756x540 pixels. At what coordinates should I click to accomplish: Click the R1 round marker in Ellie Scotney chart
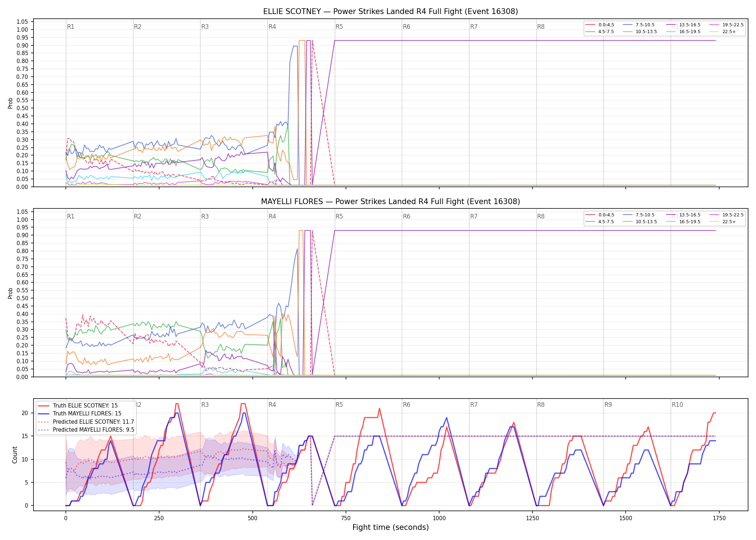click(71, 27)
